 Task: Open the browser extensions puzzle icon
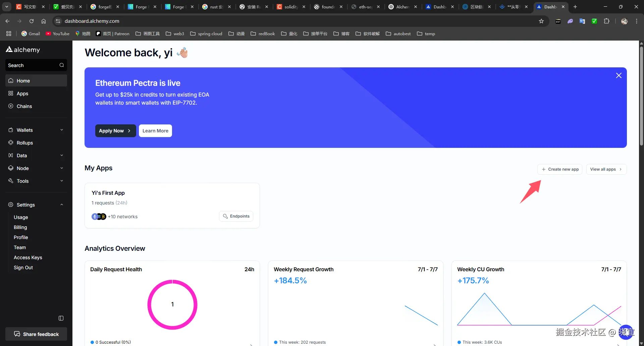(x=606, y=21)
